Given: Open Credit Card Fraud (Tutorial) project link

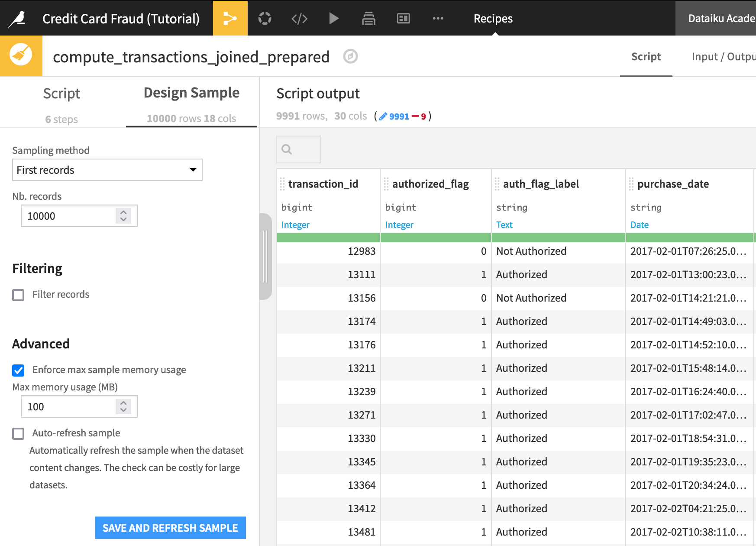Looking at the screenshot, I should coord(121,19).
